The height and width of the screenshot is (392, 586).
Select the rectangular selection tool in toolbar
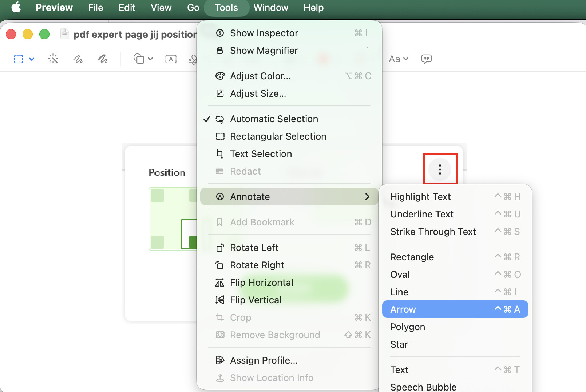tap(19, 59)
